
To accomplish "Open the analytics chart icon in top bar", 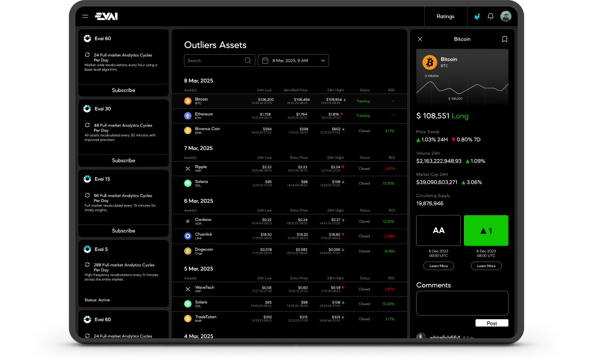I will point(476,16).
